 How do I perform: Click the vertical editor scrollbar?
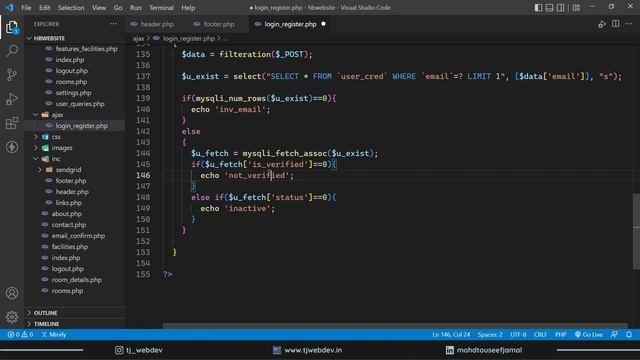[x=636, y=231]
